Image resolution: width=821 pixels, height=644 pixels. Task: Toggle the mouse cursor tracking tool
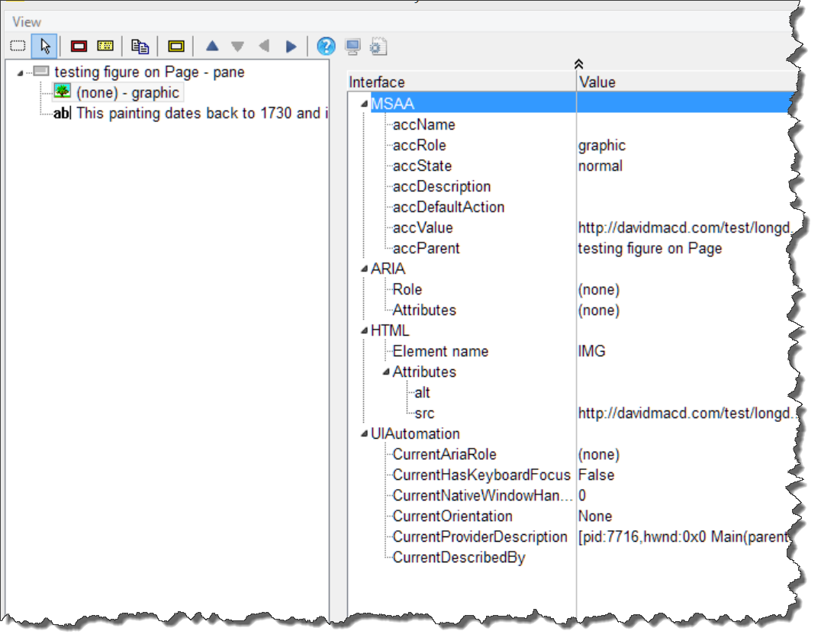click(44, 47)
